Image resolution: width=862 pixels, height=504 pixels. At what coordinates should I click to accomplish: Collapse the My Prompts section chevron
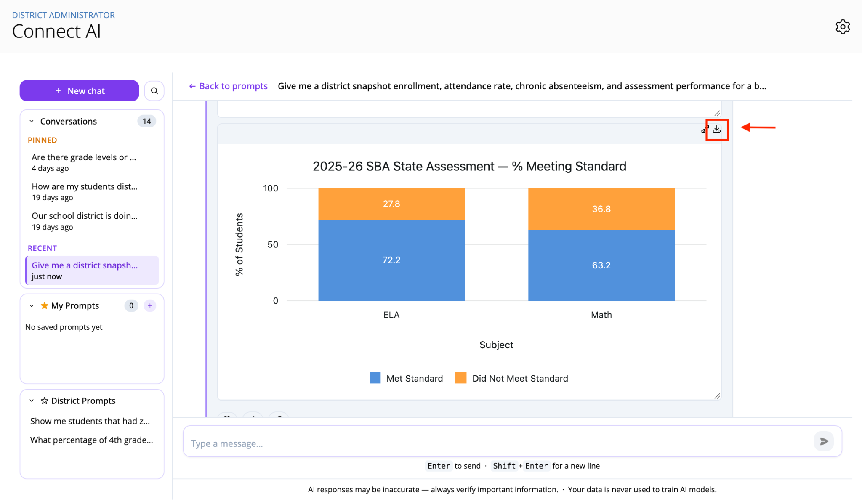[32, 306]
